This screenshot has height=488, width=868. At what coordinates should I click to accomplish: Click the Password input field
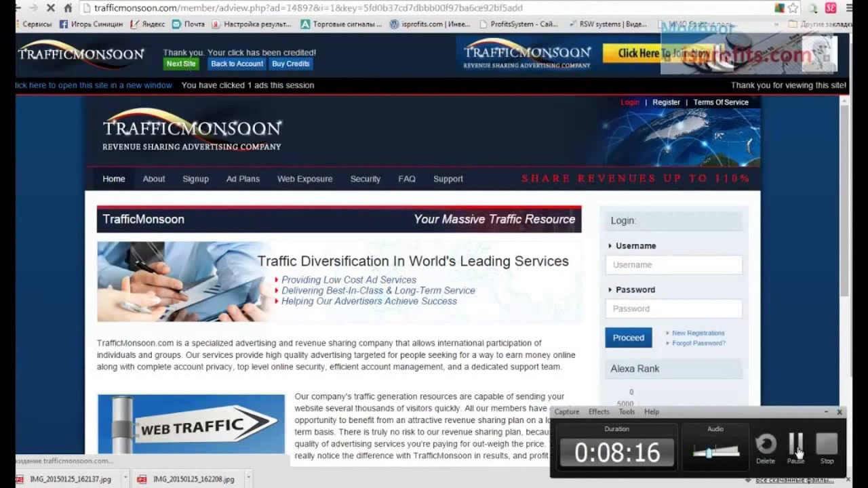point(674,308)
